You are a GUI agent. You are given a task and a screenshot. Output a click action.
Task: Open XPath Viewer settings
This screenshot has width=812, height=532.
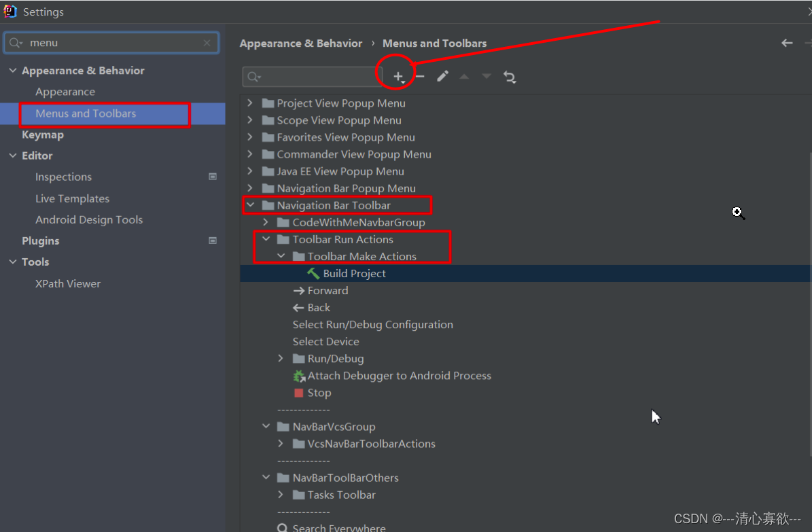click(x=68, y=283)
